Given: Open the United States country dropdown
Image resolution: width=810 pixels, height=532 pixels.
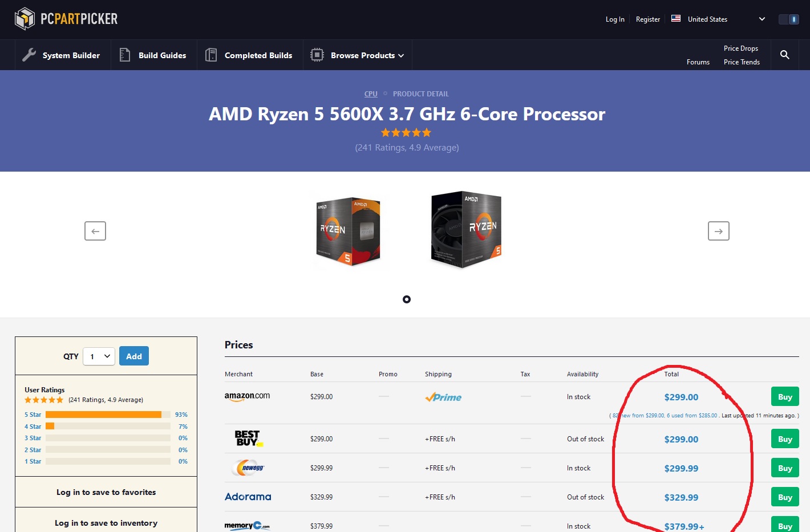Looking at the screenshot, I should point(718,19).
